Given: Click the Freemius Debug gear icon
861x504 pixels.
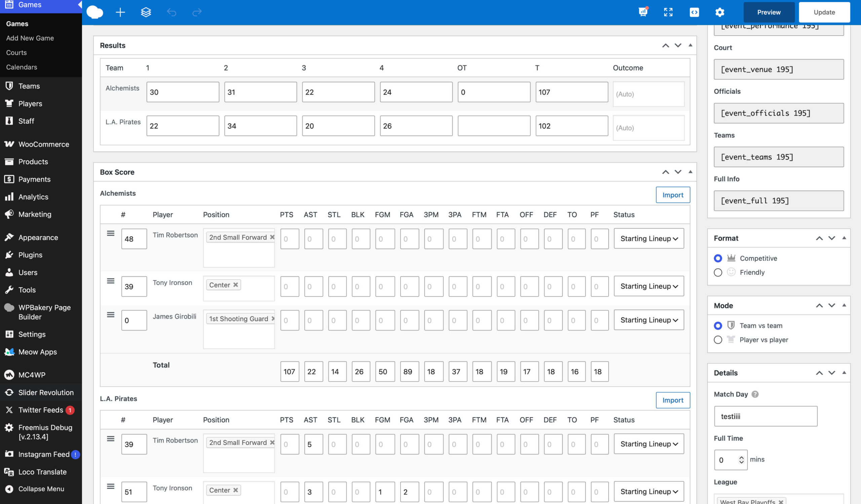Looking at the screenshot, I should tap(9, 427).
